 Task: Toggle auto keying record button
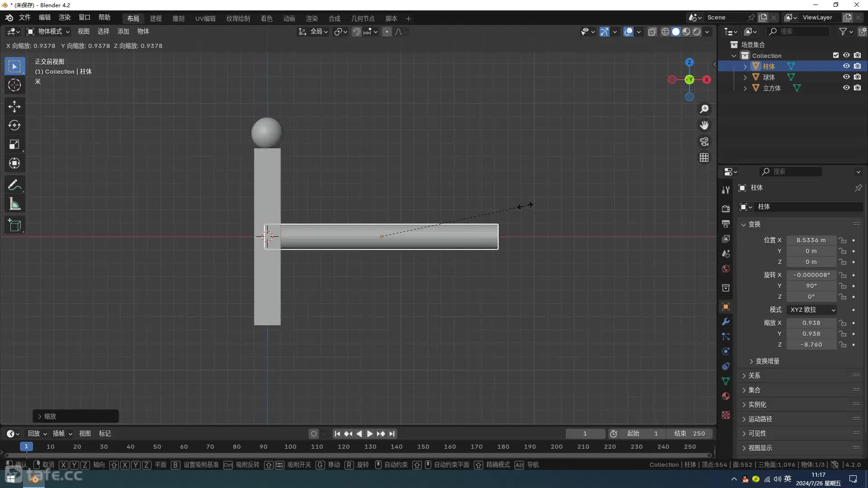[313, 434]
